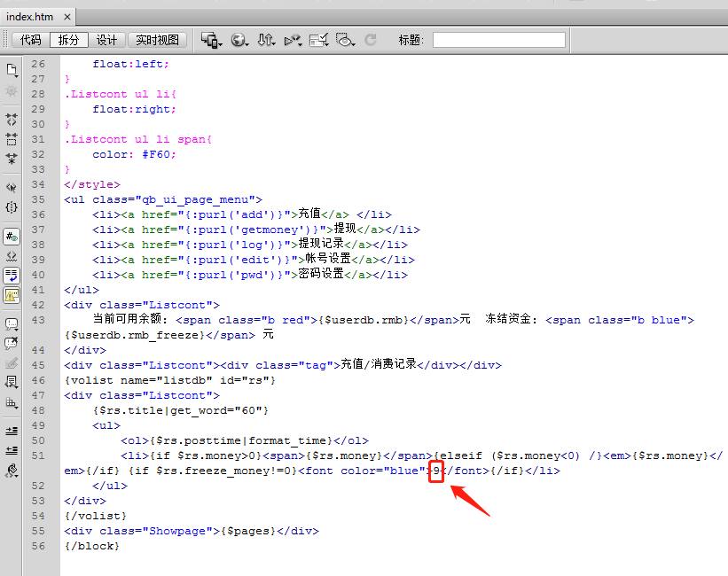This screenshot has width=728, height=576.
Task: Switch to 代码 (Code) view
Action: (30, 40)
